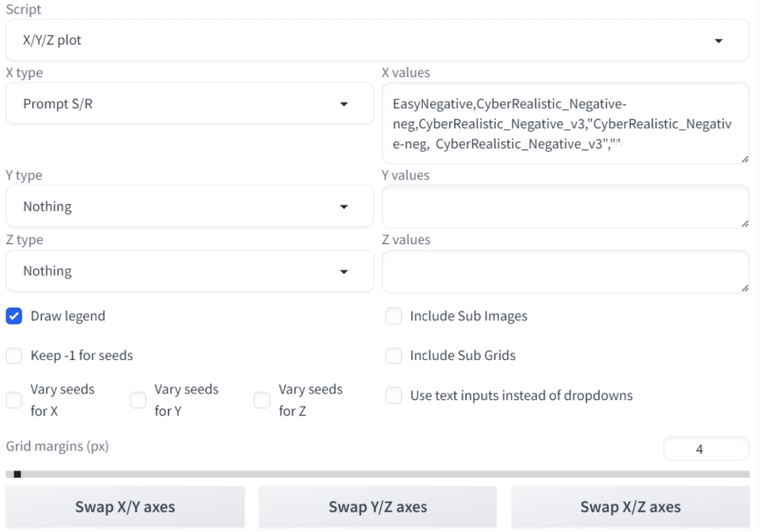Open the Z type dropdown

coord(189,271)
